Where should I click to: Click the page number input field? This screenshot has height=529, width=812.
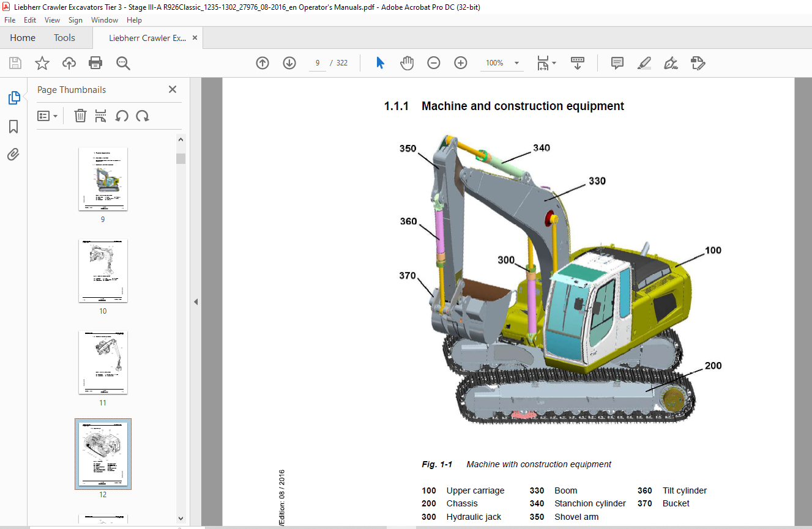(x=318, y=63)
